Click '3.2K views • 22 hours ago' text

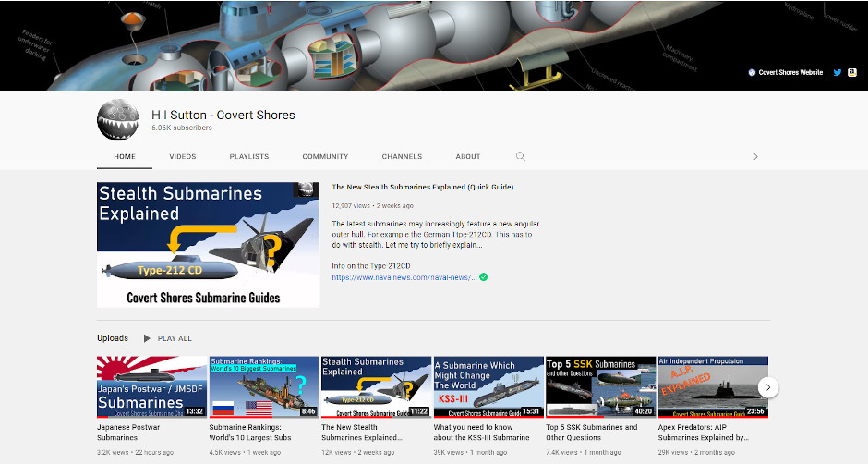135,452
